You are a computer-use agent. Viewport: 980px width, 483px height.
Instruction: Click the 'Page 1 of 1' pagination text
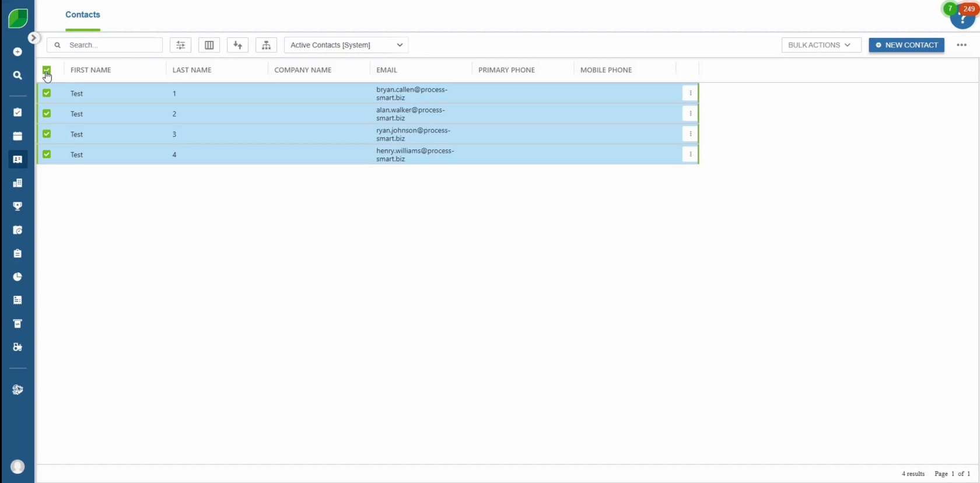point(952,474)
